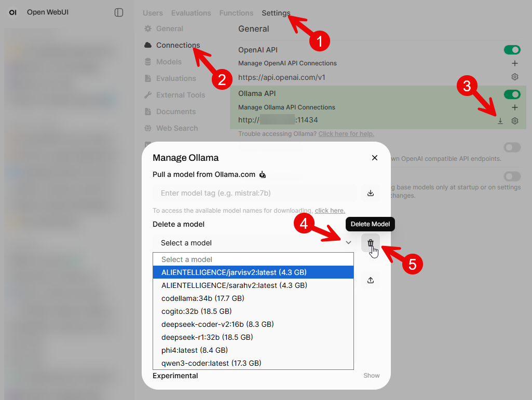Screen dimensions: 532x400
Task: Choose deepseek-r1:32b from model list
Action: coord(207,337)
